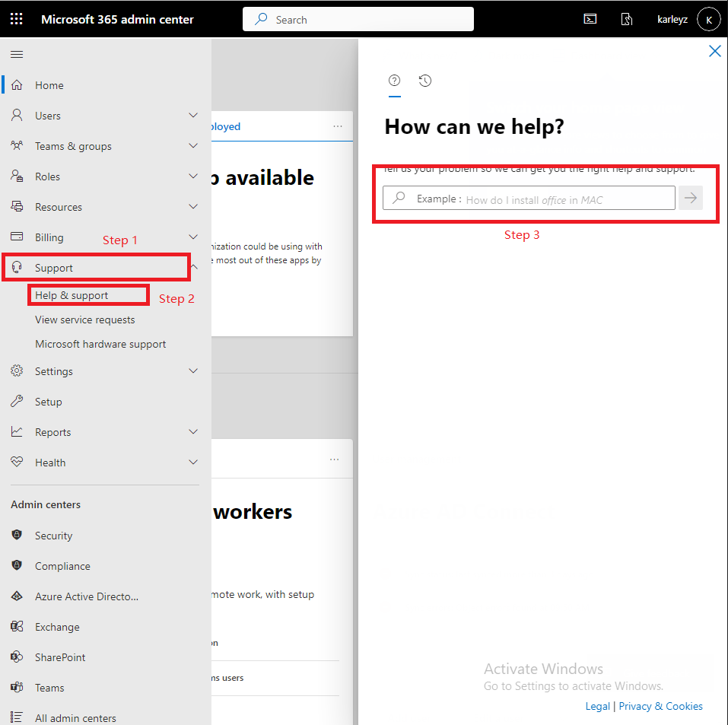Click the Reports chart icon
The height and width of the screenshot is (725, 728).
click(17, 431)
